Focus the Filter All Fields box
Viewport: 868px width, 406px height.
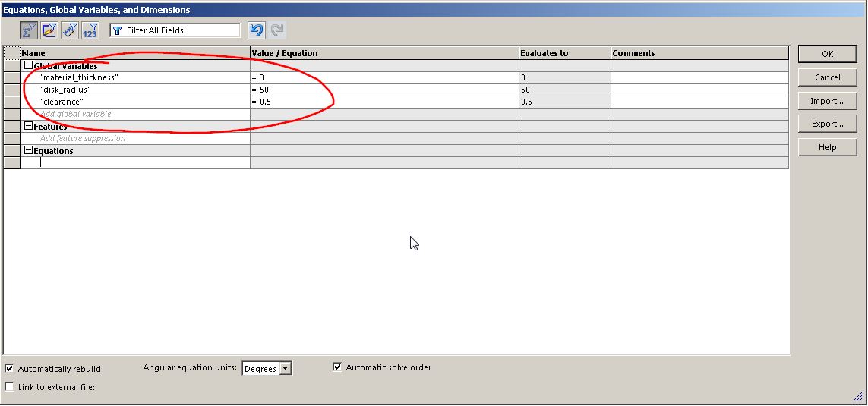[175, 30]
